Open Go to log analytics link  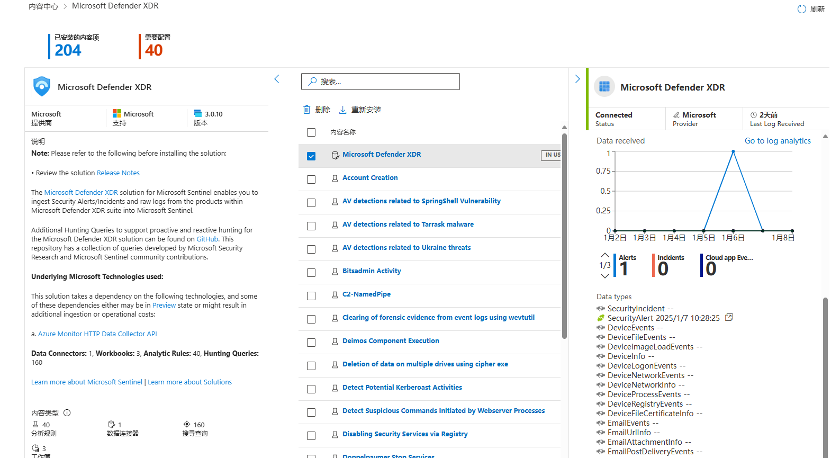(x=777, y=141)
